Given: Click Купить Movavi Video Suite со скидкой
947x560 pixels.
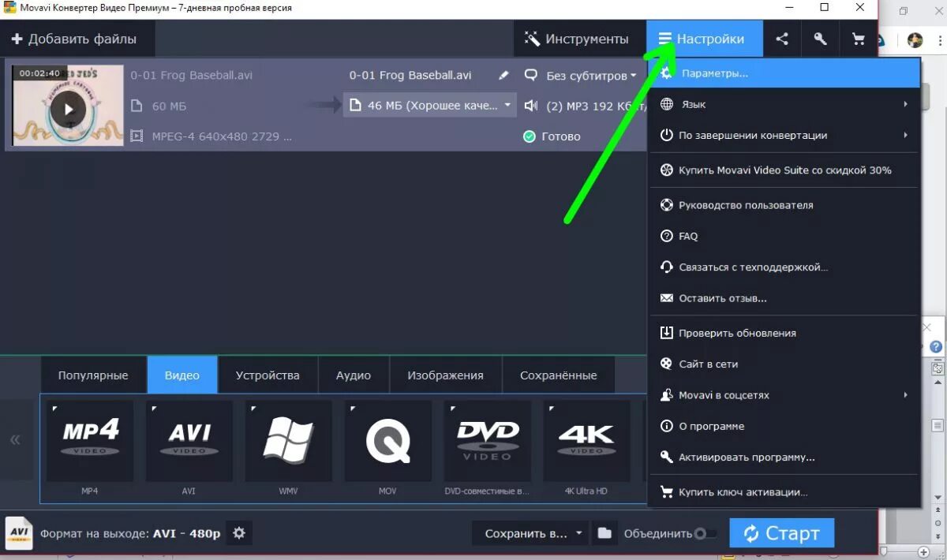Looking at the screenshot, I should pos(785,170).
